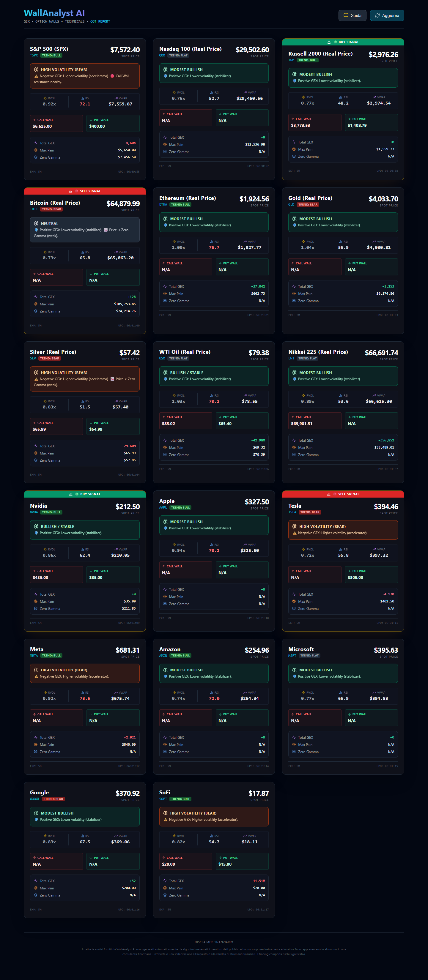The width and height of the screenshot is (428, 980).
Task: Click the S&P 500 Call Wall $6,625.00 box
Action: point(56,123)
